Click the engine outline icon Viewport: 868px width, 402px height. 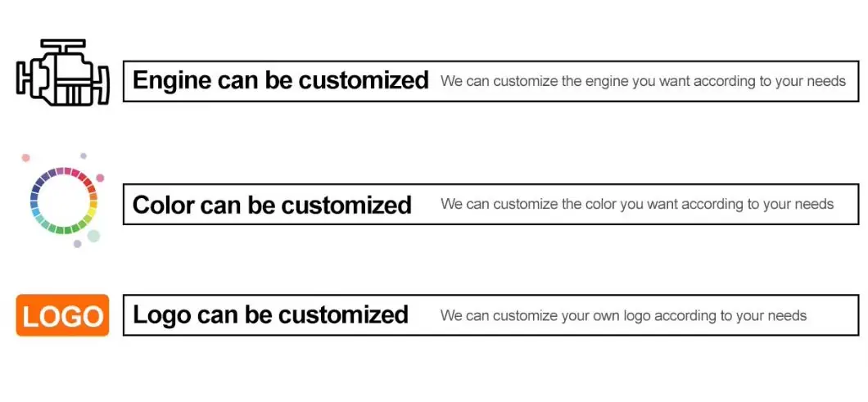click(63, 73)
